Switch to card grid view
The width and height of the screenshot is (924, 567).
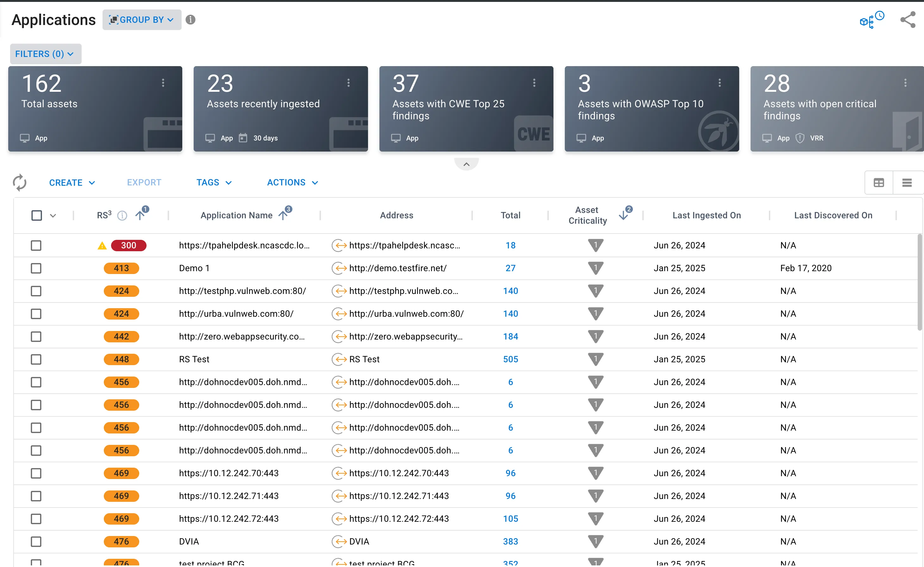pos(879,183)
